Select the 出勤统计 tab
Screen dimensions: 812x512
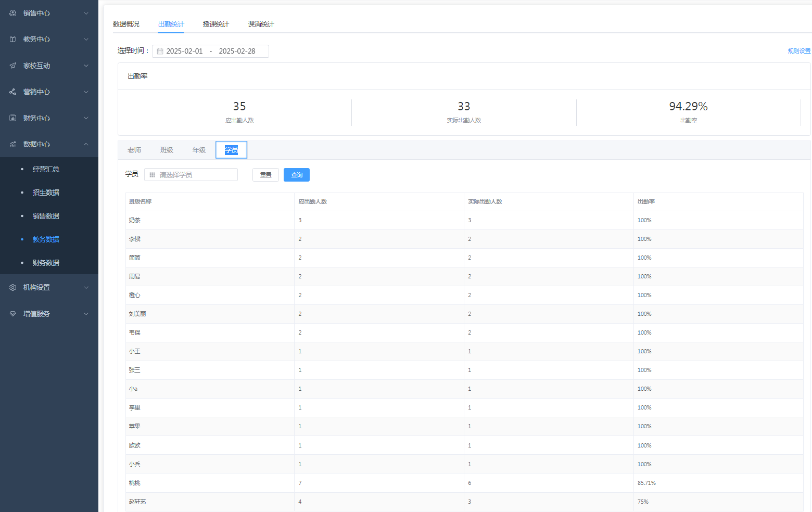tap(171, 24)
